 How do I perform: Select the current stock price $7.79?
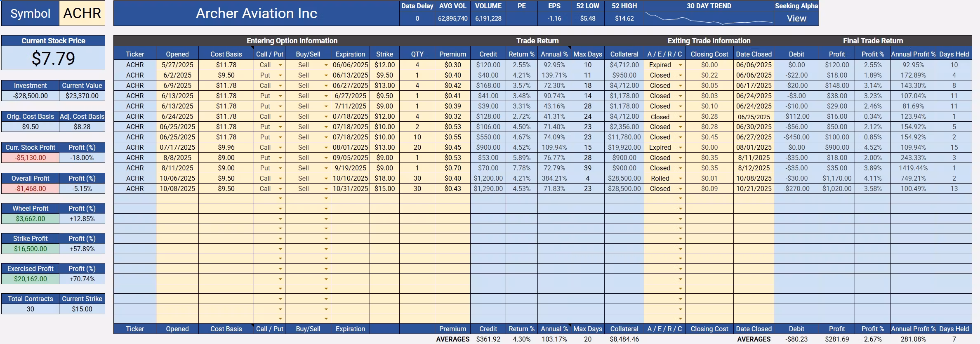pos(53,58)
